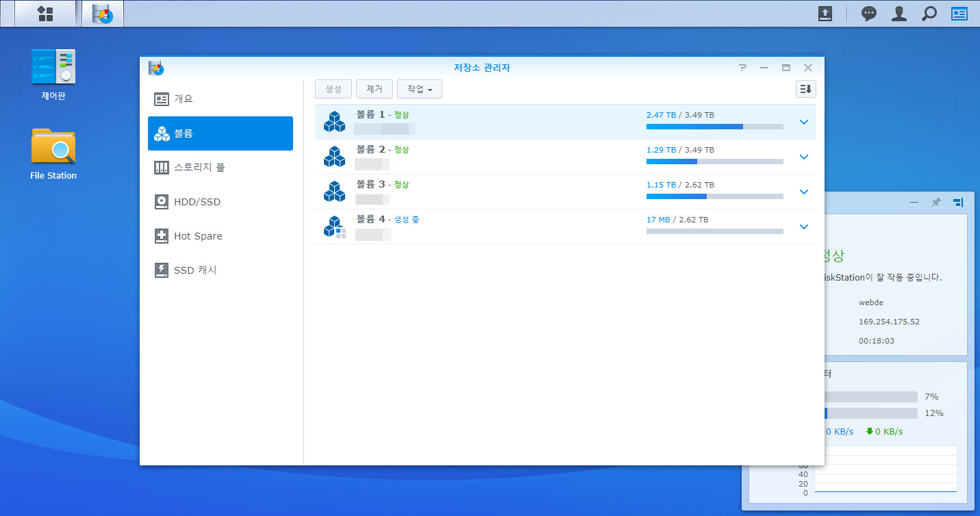This screenshot has width=980, height=516.
Task: Toggle the widgets panel icon in the taskbar
Action: pos(959,14)
